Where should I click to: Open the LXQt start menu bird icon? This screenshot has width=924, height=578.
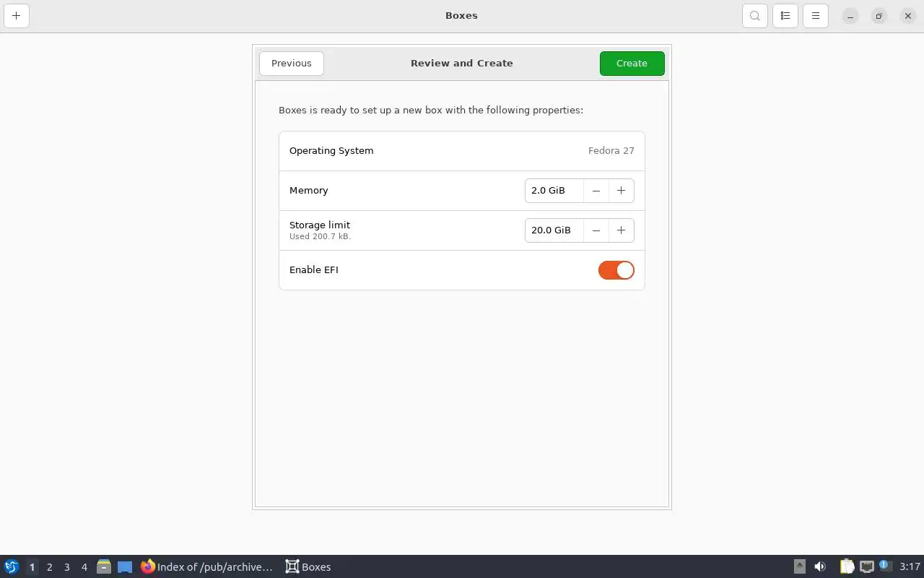click(12, 566)
